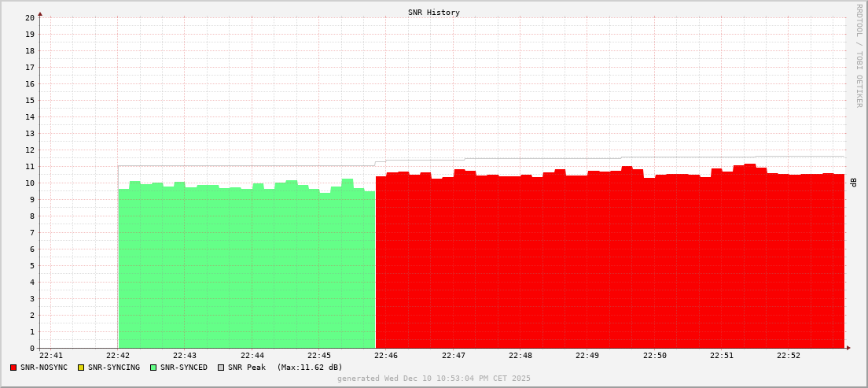Select the SNR-SYNCED legend label

184,368
